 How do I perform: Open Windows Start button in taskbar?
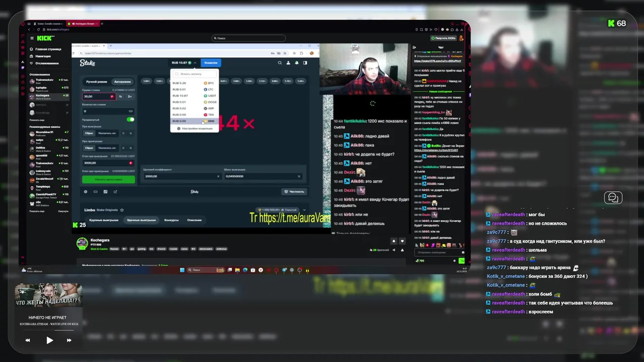pos(182,270)
